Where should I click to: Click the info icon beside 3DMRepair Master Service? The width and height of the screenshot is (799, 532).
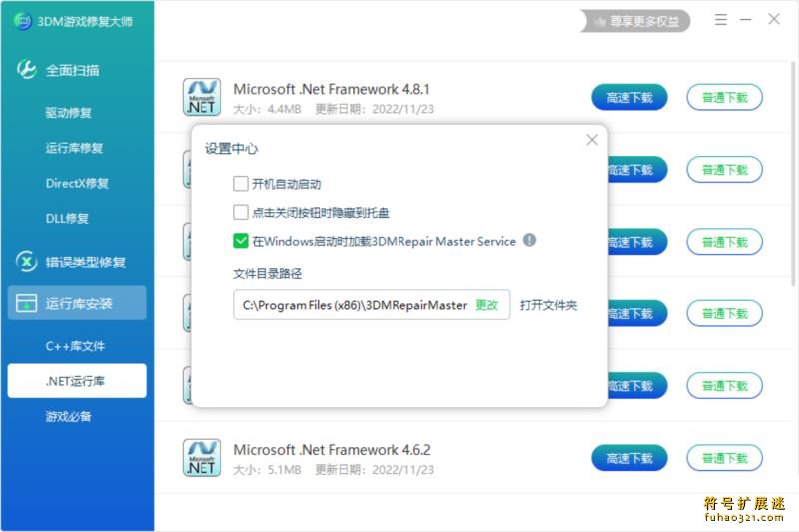coord(530,240)
